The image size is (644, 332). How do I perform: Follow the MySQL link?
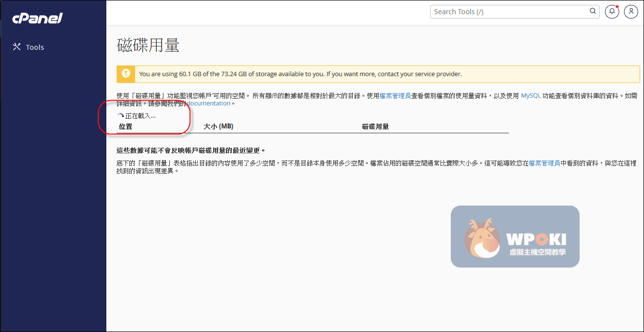531,96
